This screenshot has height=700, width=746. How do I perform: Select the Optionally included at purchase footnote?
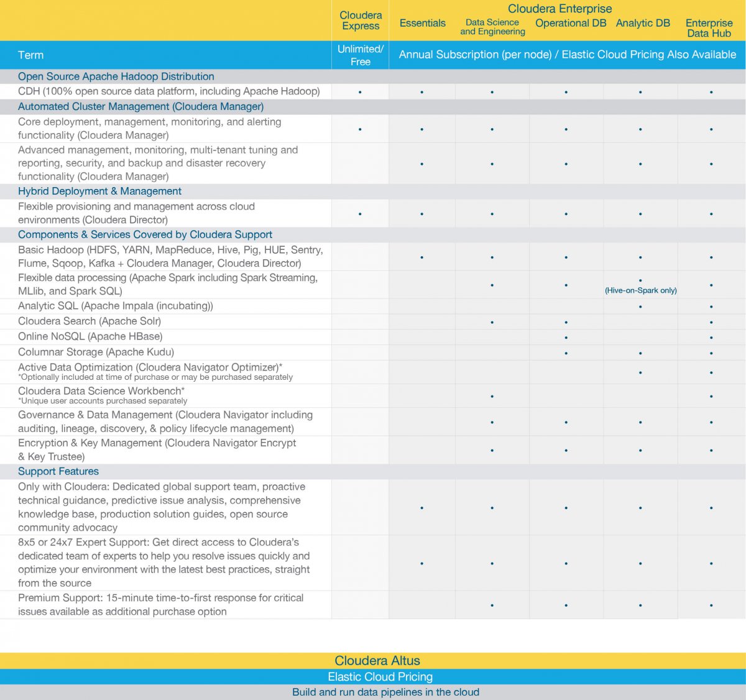[155, 377]
